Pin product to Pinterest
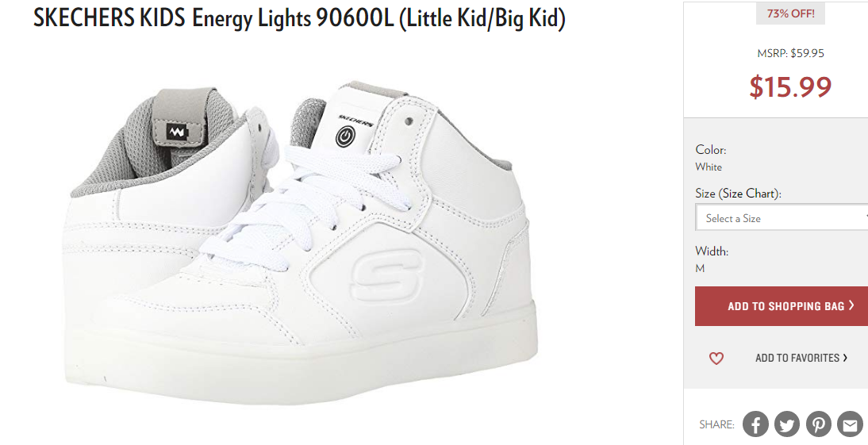The image size is (868, 445). click(x=819, y=424)
